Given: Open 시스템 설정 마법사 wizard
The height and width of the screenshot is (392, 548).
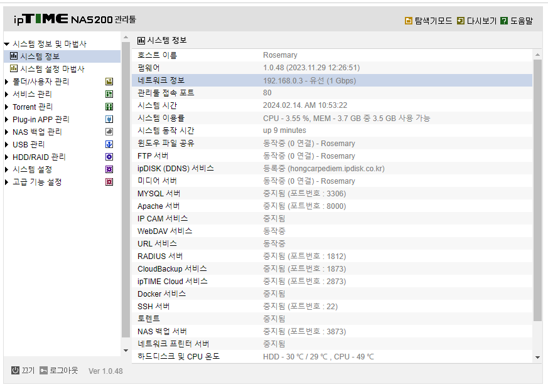Looking at the screenshot, I should coord(53,69).
